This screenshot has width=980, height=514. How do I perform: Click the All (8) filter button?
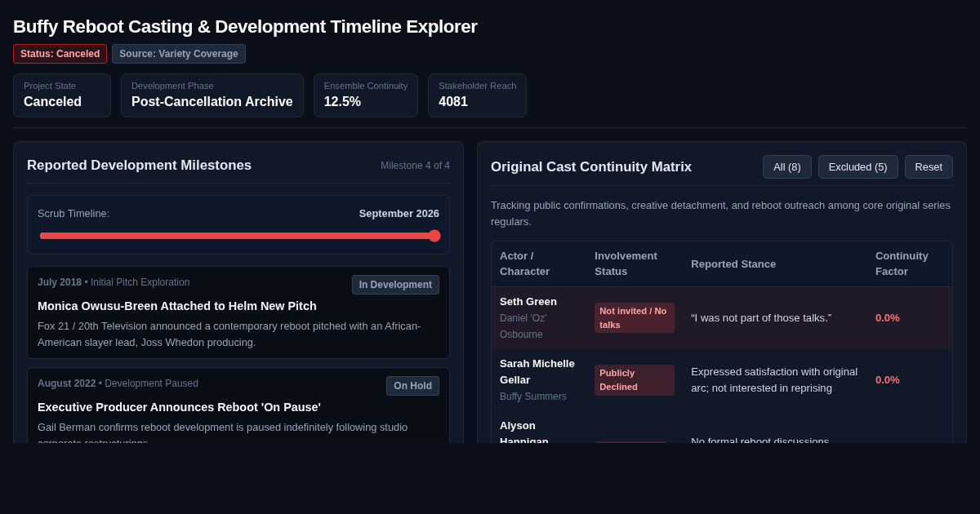(x=787, y=166)
